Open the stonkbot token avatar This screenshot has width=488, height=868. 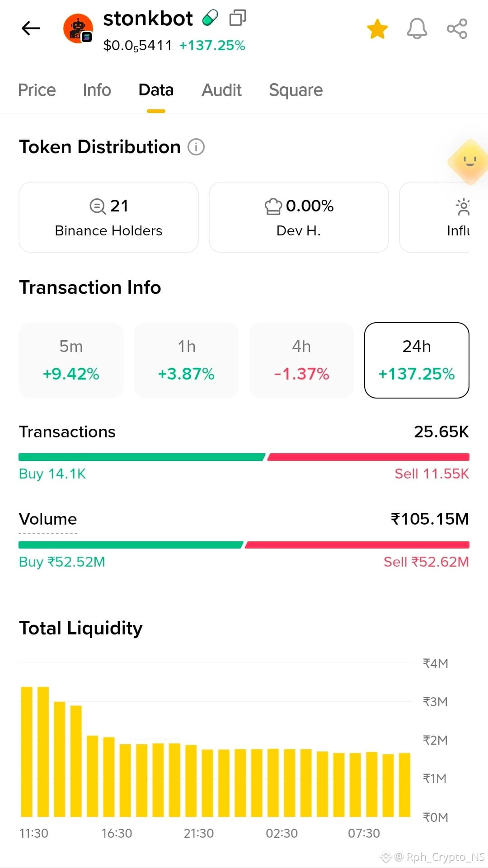coord(78,28)
